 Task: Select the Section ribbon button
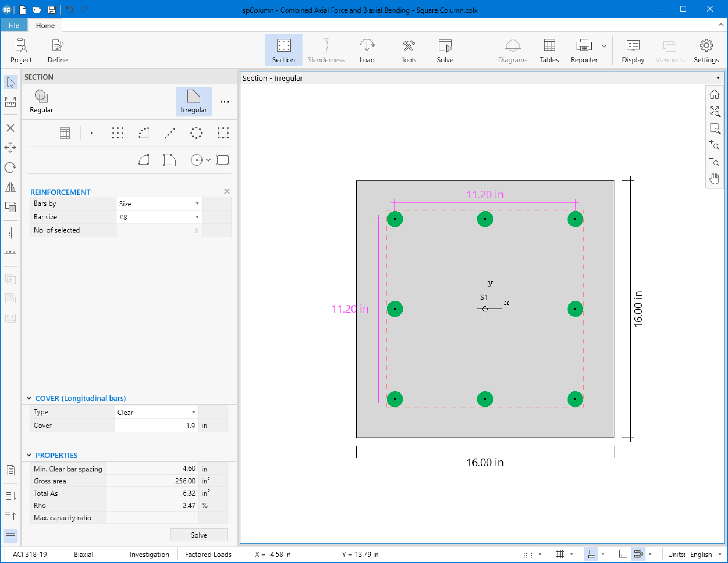point(284,50)
